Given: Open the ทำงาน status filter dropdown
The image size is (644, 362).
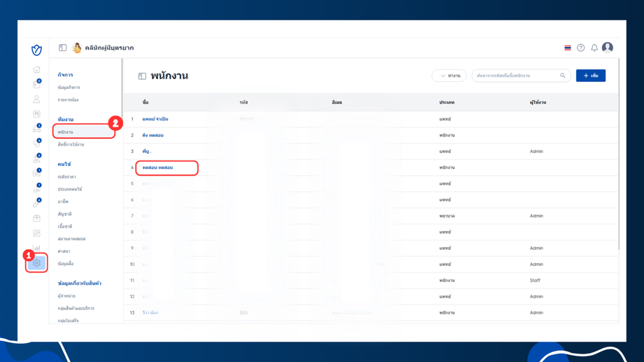Looking at the screenshot, I should (x=449, y=76).
